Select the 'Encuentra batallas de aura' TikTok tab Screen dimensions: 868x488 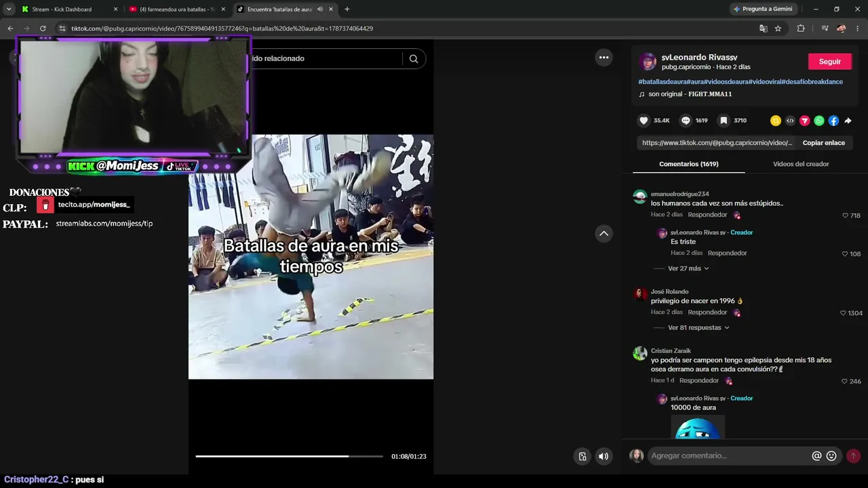click(285, 9)
